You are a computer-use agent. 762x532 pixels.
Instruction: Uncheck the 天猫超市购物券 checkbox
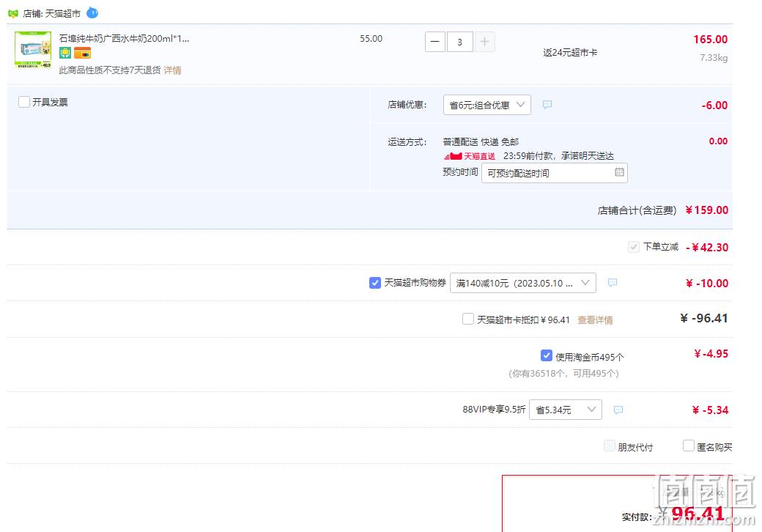(374, 283)
